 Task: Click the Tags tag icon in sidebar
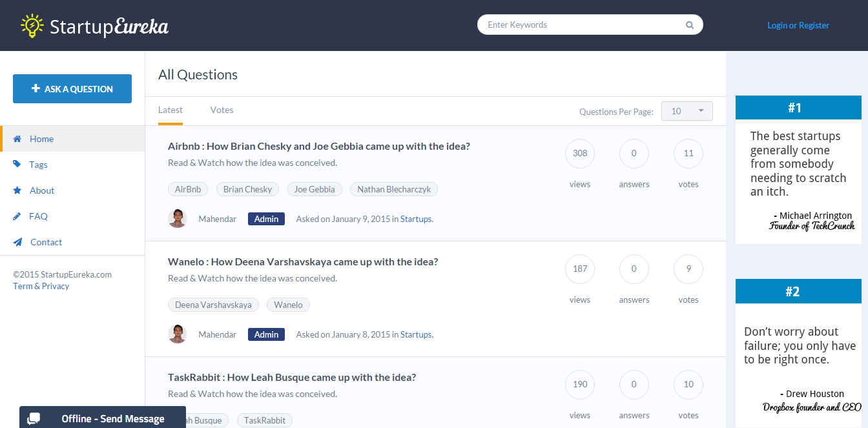(x=17, y=165)
